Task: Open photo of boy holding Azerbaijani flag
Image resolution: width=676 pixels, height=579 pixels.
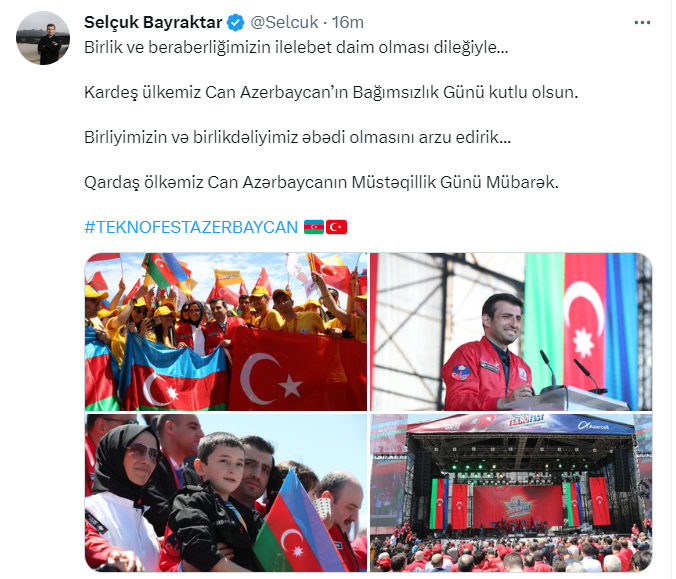Action: [226, 493]
